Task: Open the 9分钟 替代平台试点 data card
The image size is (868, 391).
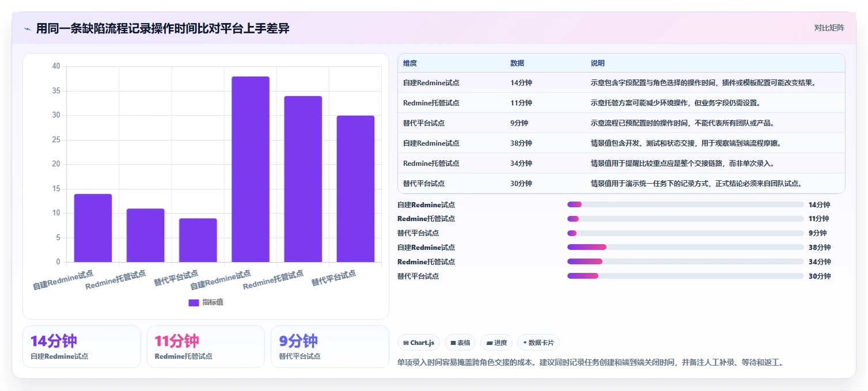Action: (330, 347)
